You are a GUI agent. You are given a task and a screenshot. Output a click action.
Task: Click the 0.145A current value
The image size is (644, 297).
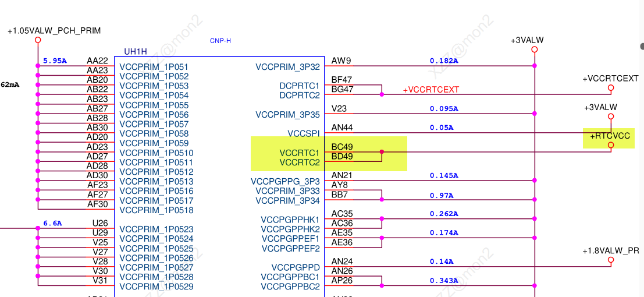[x=444, y=176]
